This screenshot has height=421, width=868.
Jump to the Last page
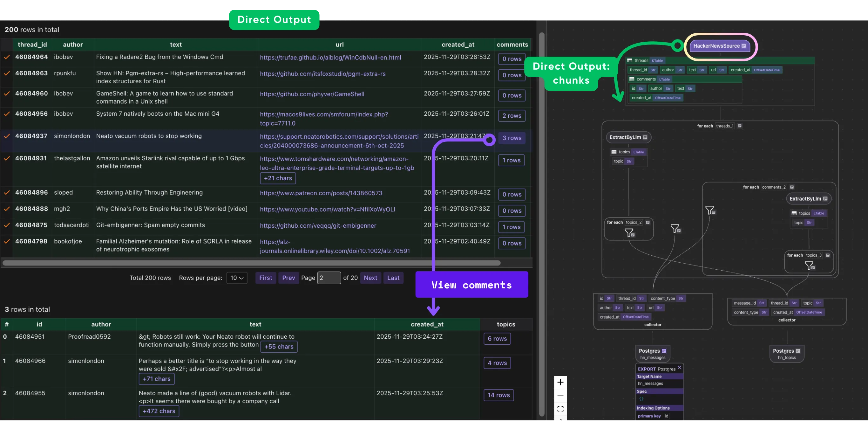[x=393, y=278]
